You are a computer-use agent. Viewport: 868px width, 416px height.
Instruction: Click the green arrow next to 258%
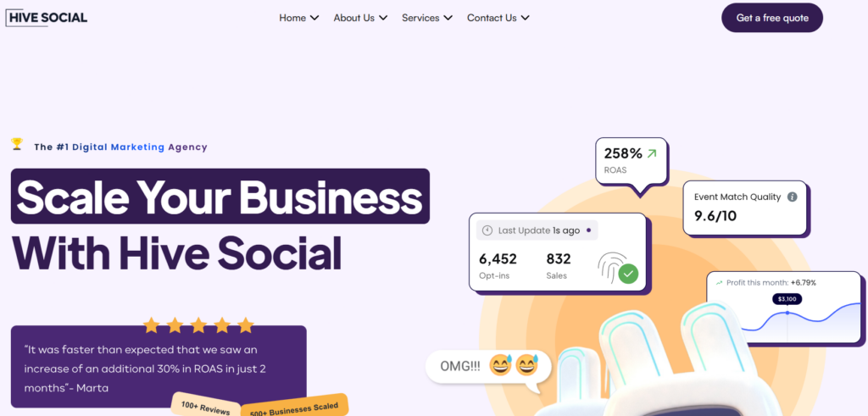(652, 153)
